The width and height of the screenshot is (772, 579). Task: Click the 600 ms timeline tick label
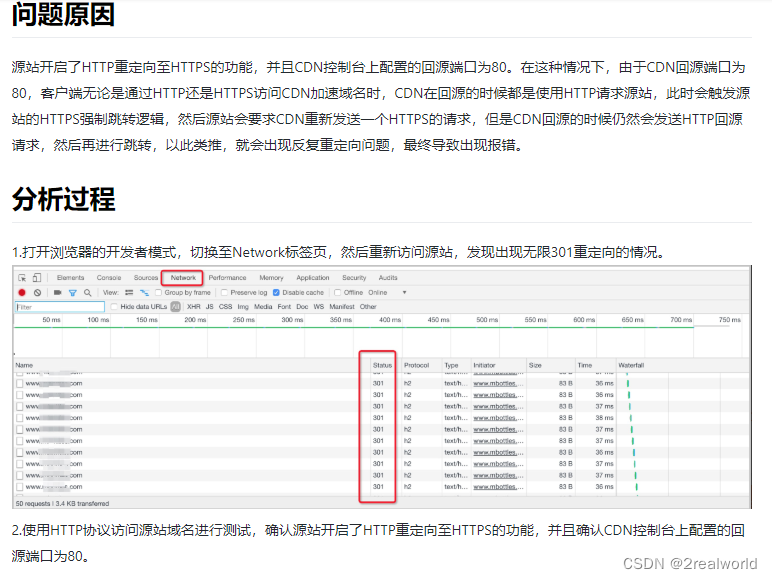(584, 320)
